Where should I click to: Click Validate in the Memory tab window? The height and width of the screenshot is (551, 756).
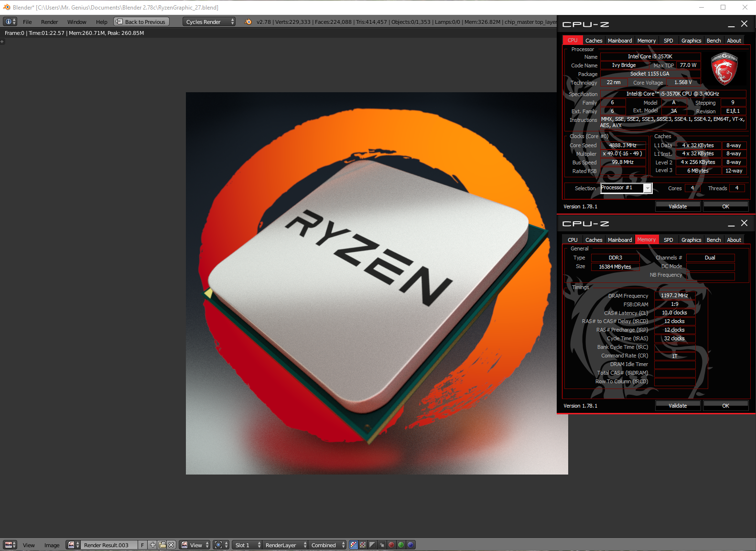(678, 406)
